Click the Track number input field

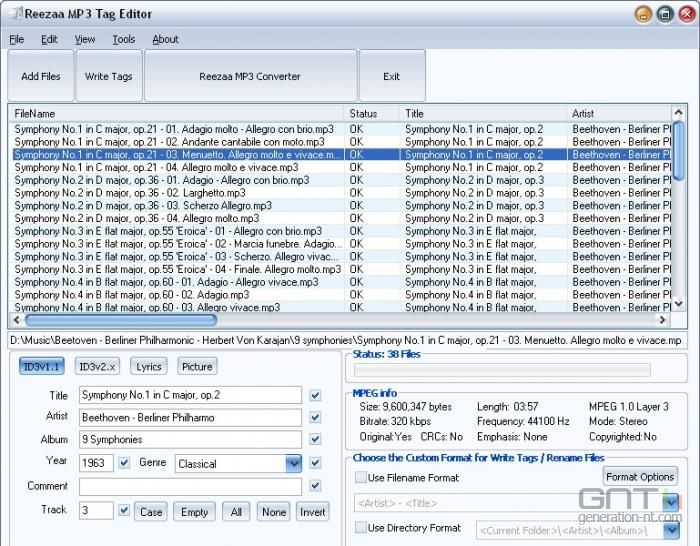[x=96, y=510]
